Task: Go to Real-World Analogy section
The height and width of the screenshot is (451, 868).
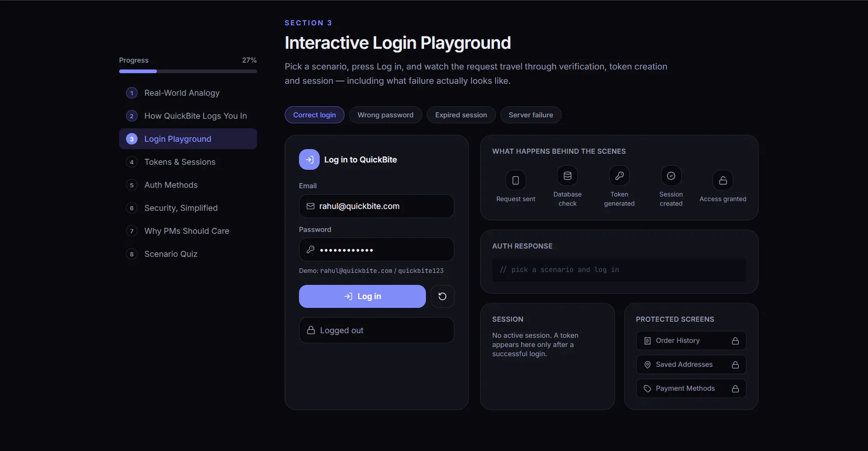Action: pyautogui.click(x=188, y=93)
